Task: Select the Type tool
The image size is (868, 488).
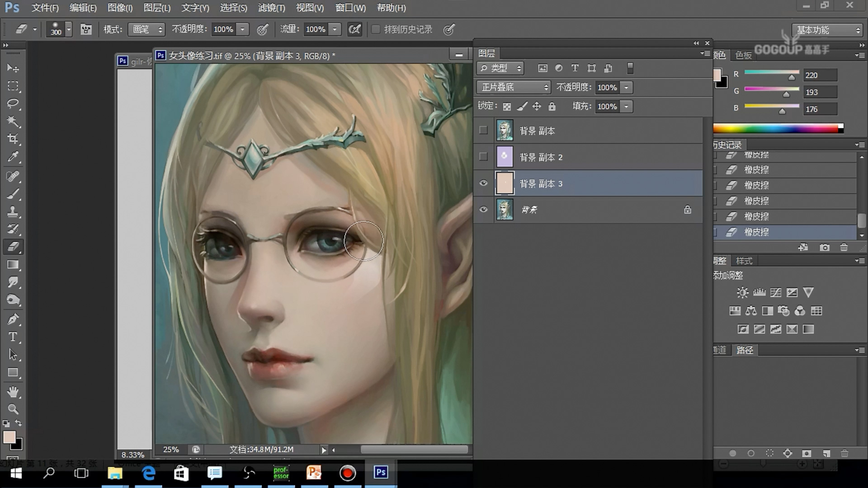Action: click(13, 337)
